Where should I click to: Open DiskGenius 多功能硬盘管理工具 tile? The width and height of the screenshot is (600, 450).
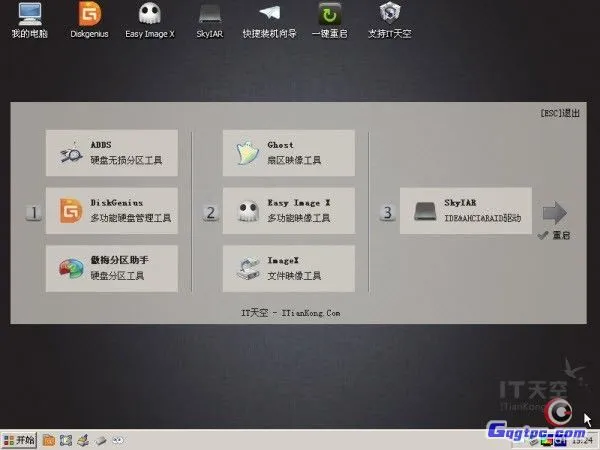point(112,211)
